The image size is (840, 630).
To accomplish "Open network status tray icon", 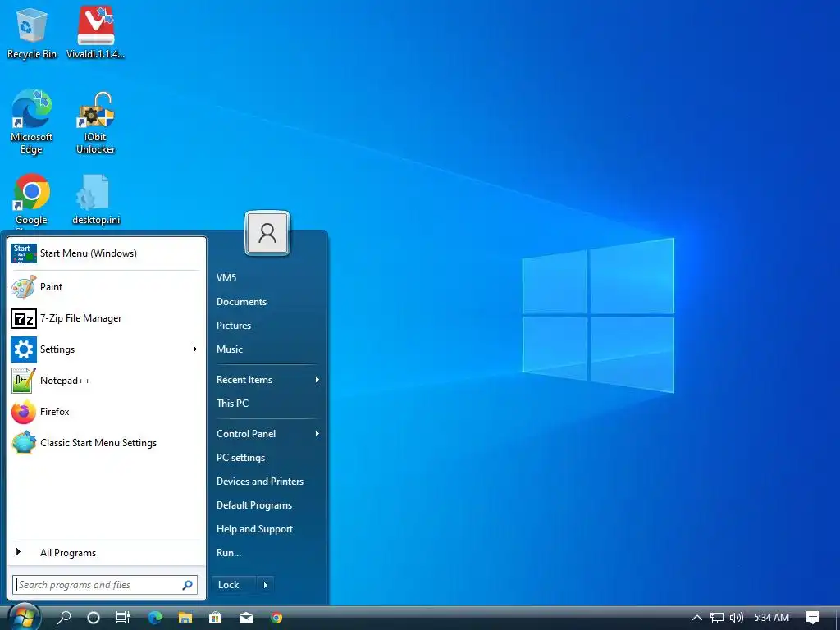I will click(x=717, y=618).
